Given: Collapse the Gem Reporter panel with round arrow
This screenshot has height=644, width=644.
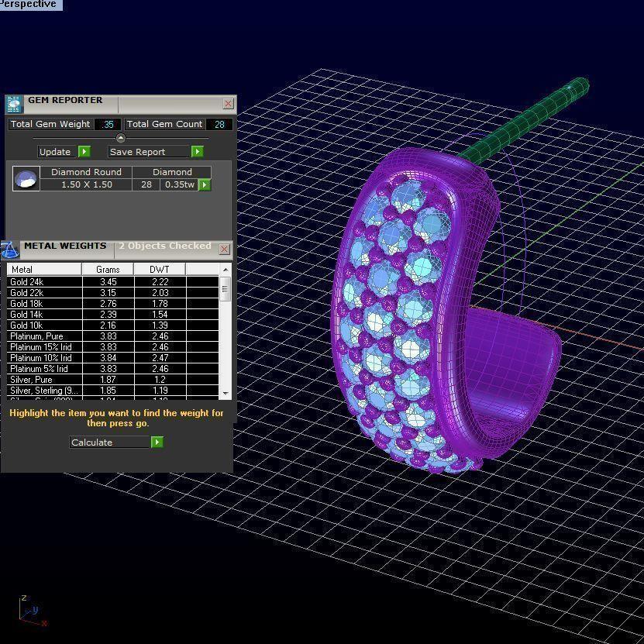Looking at the screenshot, I should [x=120, y=138].
